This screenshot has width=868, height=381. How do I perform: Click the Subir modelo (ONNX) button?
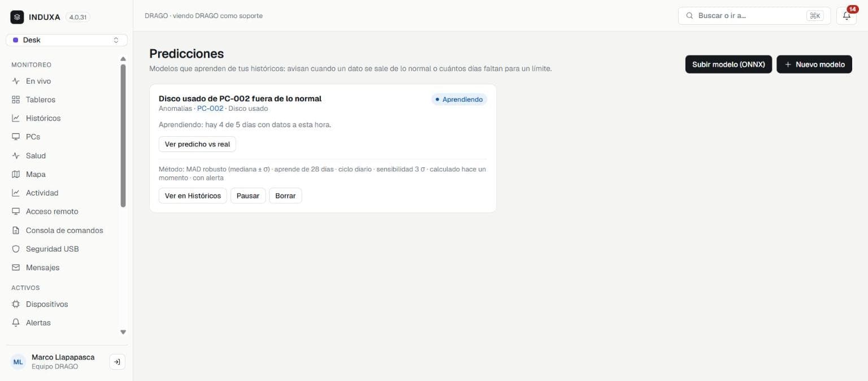[x=728, y=64]
